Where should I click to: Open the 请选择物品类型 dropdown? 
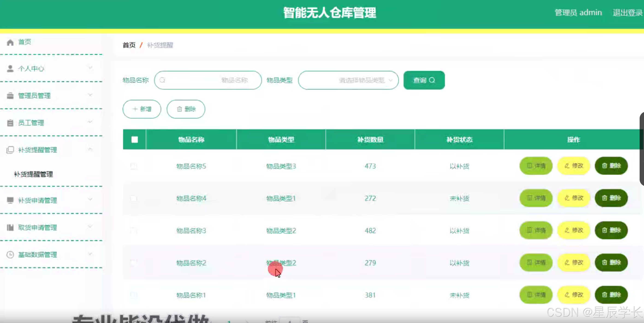coord(348,80)
